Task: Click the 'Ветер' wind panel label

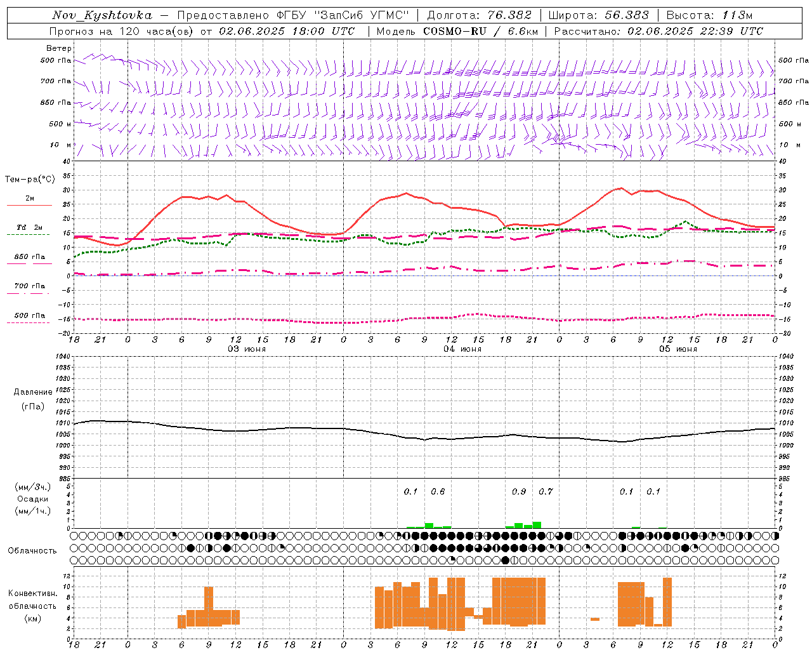Action: (x=59, y=48)
